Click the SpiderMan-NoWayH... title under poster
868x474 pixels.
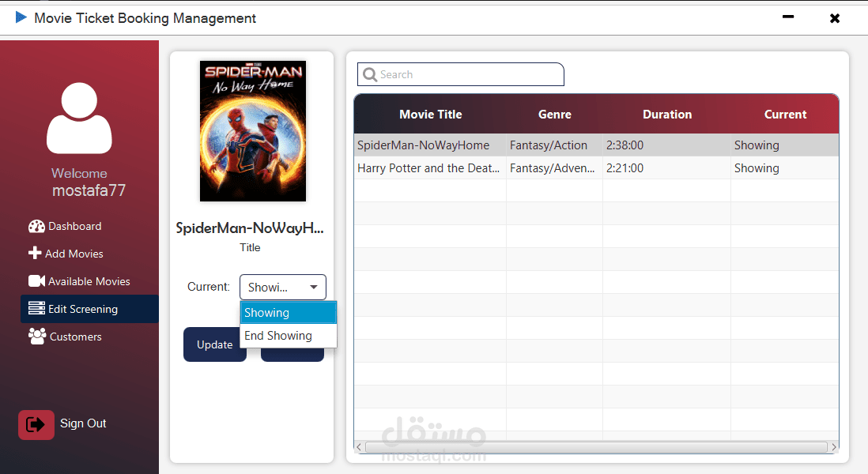pos(250,228)
